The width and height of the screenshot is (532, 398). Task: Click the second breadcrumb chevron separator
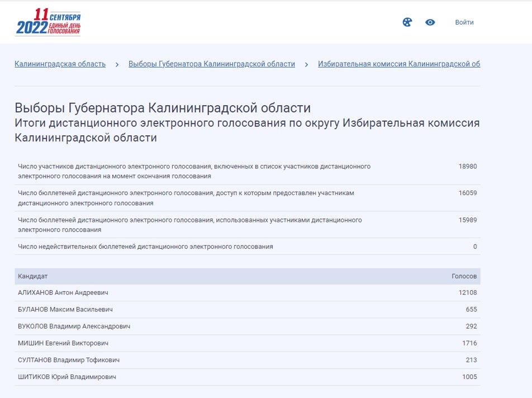coord(306,64)
